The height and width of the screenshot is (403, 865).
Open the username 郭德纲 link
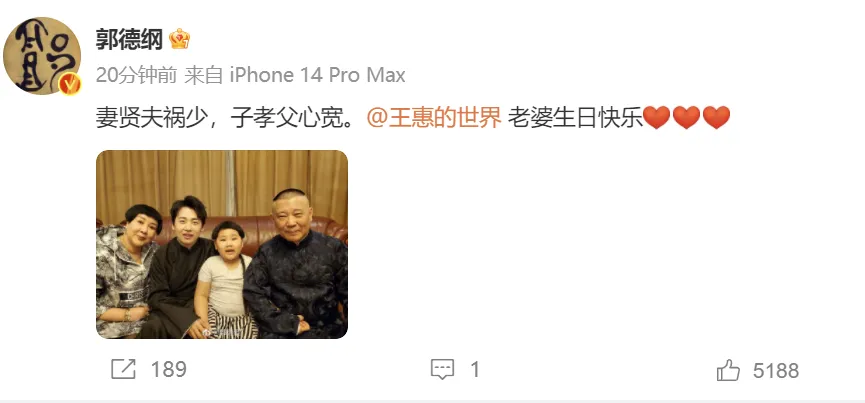coord(129,39)
